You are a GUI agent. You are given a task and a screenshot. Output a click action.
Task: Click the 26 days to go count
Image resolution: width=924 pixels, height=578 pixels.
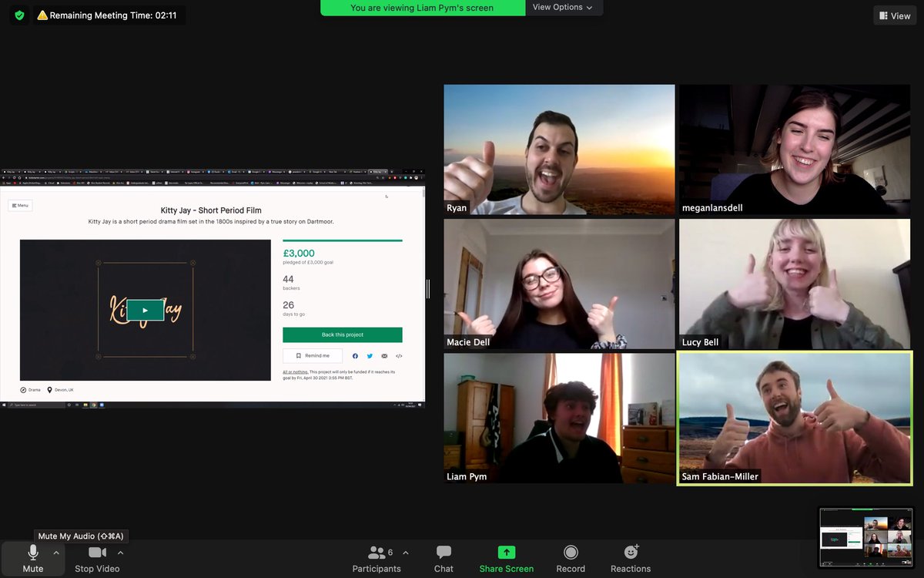pyautogui.click(x=288, y=305)
